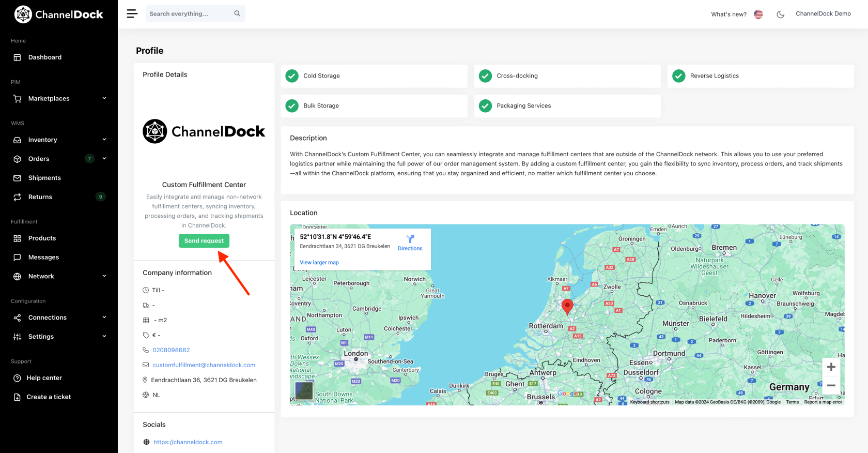The width and height of the screenshot is (868, 453).
Task: Toggle dark mode moon icon
Action: (x=781, y=14)
